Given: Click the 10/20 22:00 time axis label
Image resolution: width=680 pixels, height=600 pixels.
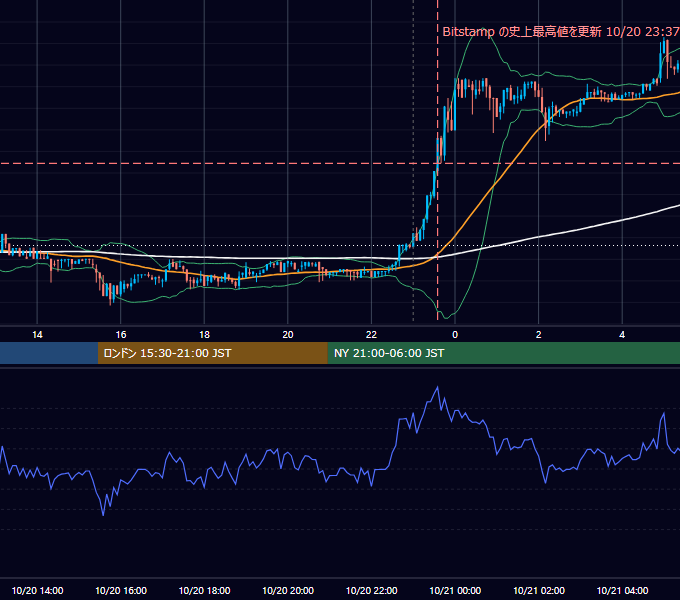Looking at the screenshot, I should coord(371,590).
